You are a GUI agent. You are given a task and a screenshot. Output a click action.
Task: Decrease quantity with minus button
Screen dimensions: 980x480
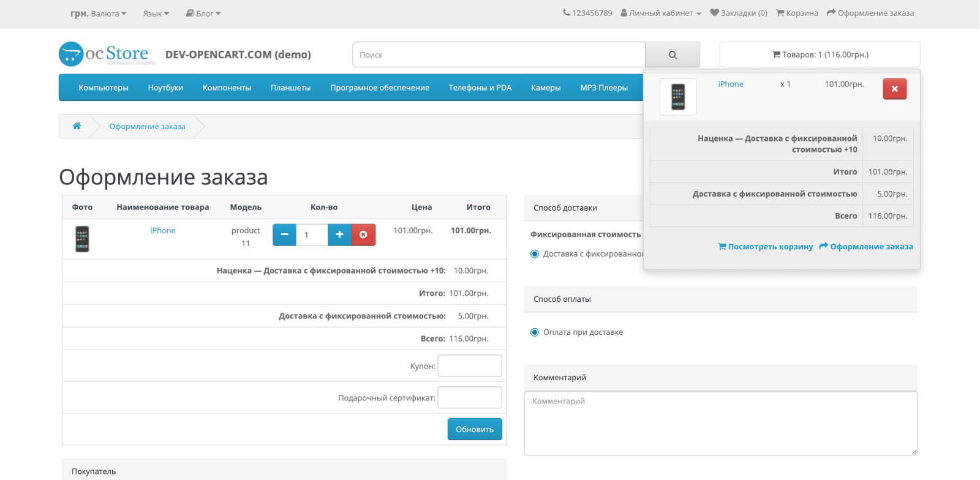tap(284, 234)
